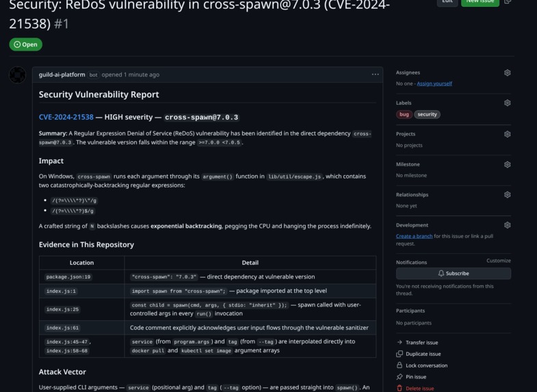Click the 'Evidence in This Repository' heading
Viewport: 537px width, 392px height.
click(x=86, y=244)
